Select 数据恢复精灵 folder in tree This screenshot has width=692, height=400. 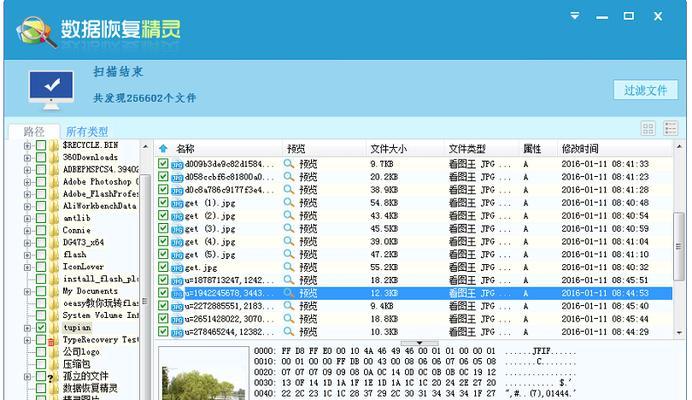click(90, 388)
